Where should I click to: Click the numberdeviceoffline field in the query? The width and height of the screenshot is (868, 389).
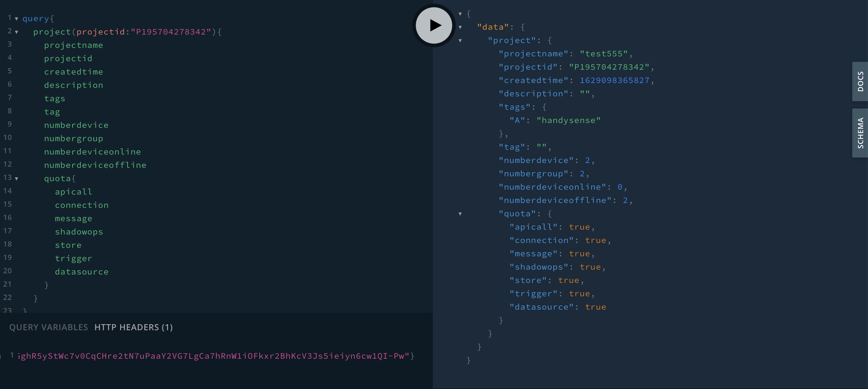pos(95,165)
